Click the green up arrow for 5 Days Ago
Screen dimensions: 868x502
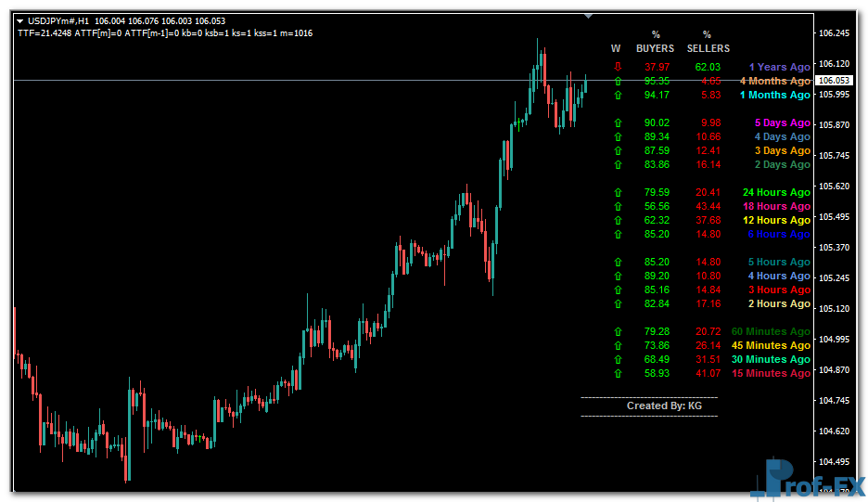tap(616, 122)
